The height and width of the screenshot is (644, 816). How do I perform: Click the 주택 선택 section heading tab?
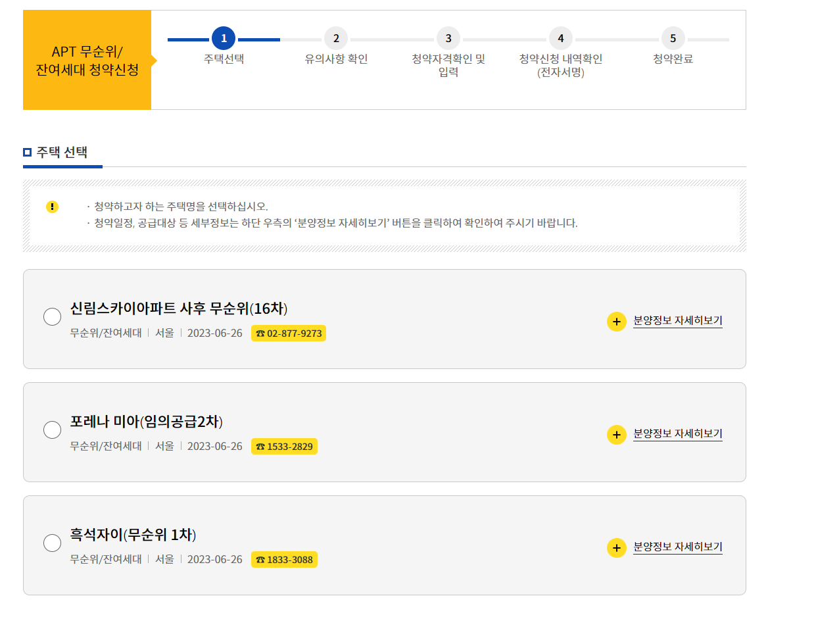point(62,153)
